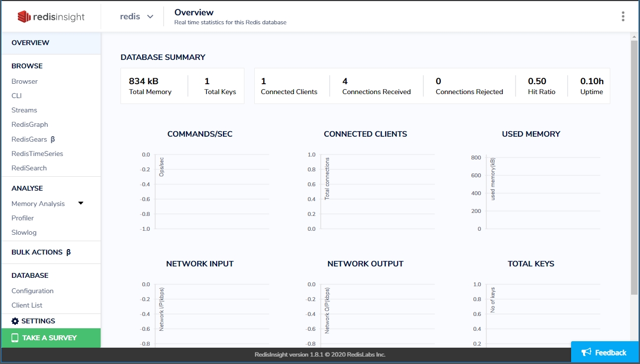Viewport: 640px width, 364px height.
Task: Open the CLI page
Action: tap(17, 96)
